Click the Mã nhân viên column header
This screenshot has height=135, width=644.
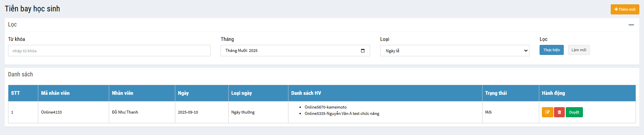tap(55, 93)
